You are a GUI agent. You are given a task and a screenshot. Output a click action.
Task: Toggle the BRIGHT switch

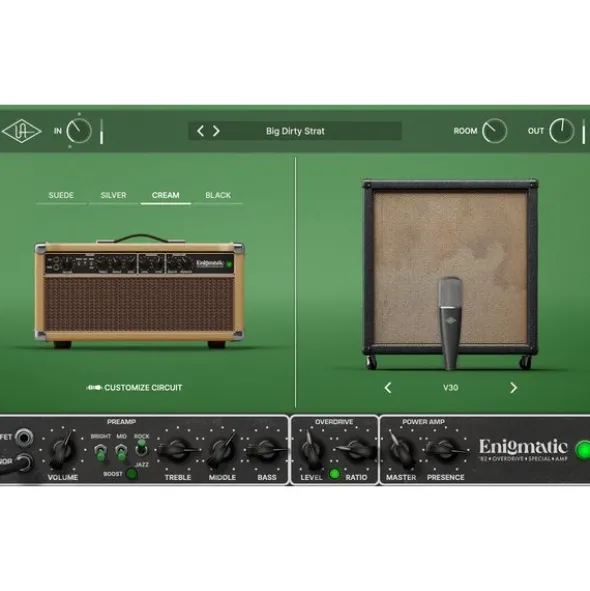[100, 452]
